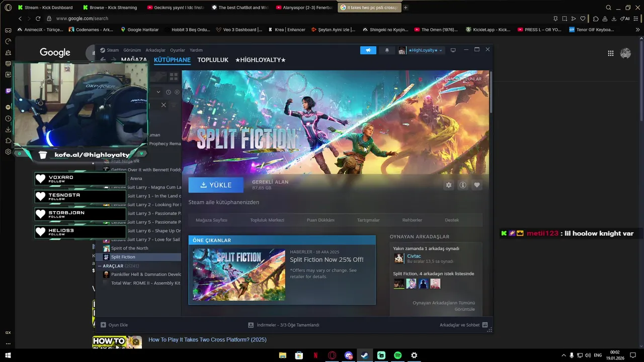Open Opera sidebar settings gear
Image resolution: width=644 pixels, height=362 pixels.
(8, 152)
